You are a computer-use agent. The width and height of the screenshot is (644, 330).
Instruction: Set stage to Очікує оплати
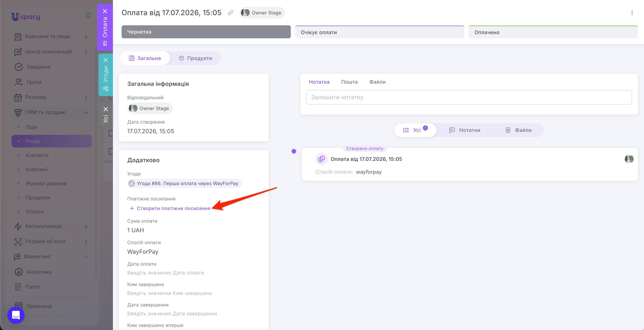(380, 32)
